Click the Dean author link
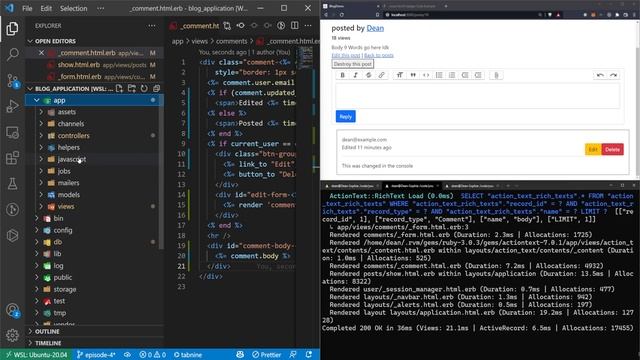Image resolution: width=640 pixels, height=360 pixels. tap(375, 28)
